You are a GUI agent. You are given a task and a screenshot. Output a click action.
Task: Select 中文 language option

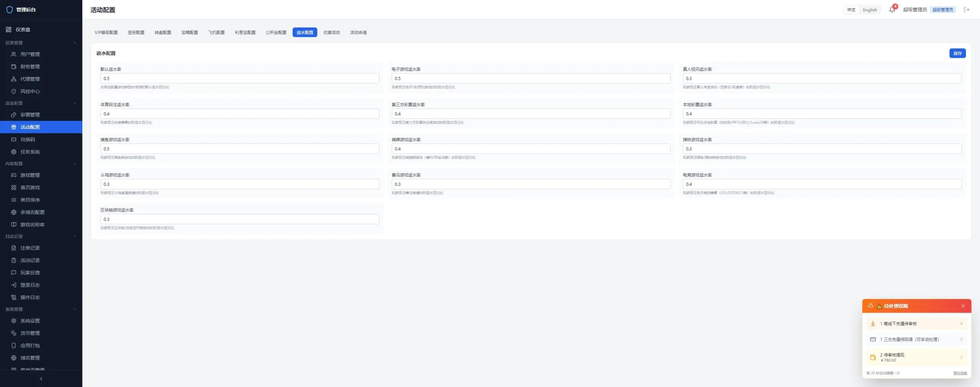click(x=851, y=10)
